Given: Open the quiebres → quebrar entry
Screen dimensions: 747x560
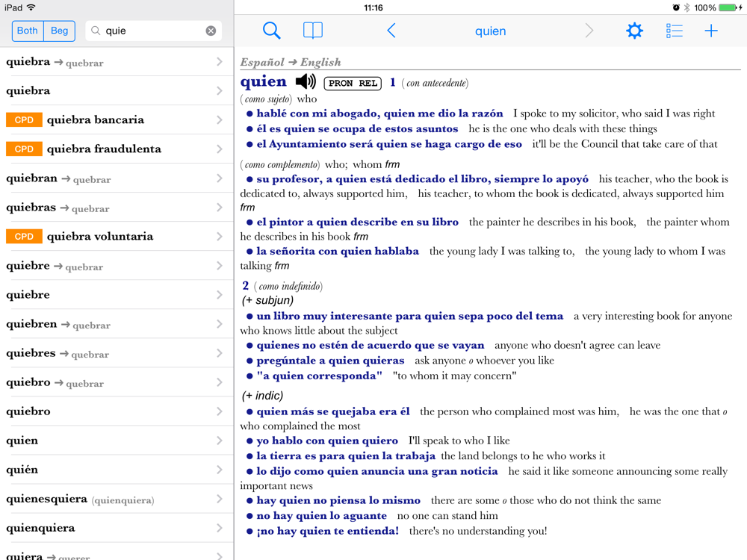Looking at the screenshot, I should pos(117,353).
